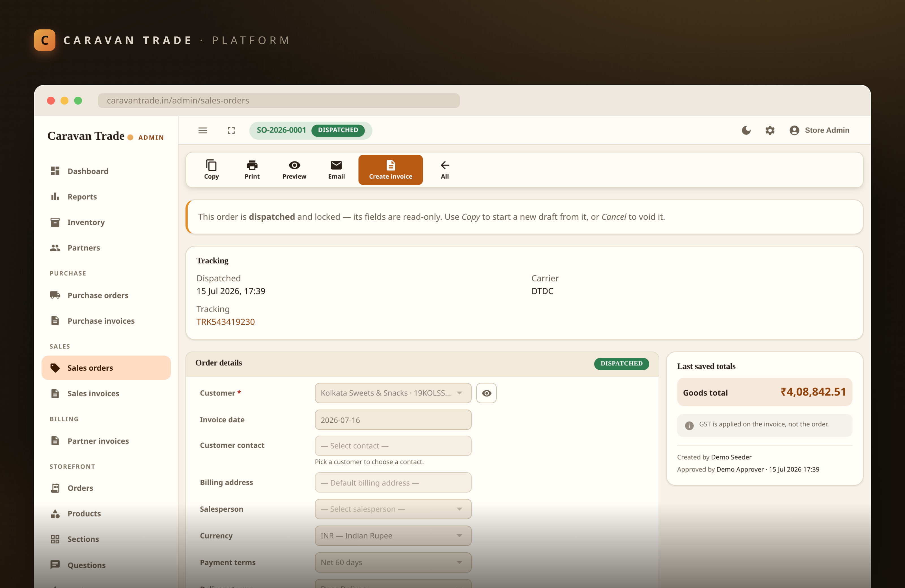The height and width of the screenshot is (588, 905).
Task: Click the Questions chat bubble icon
Action: click(x=55, y=565)
